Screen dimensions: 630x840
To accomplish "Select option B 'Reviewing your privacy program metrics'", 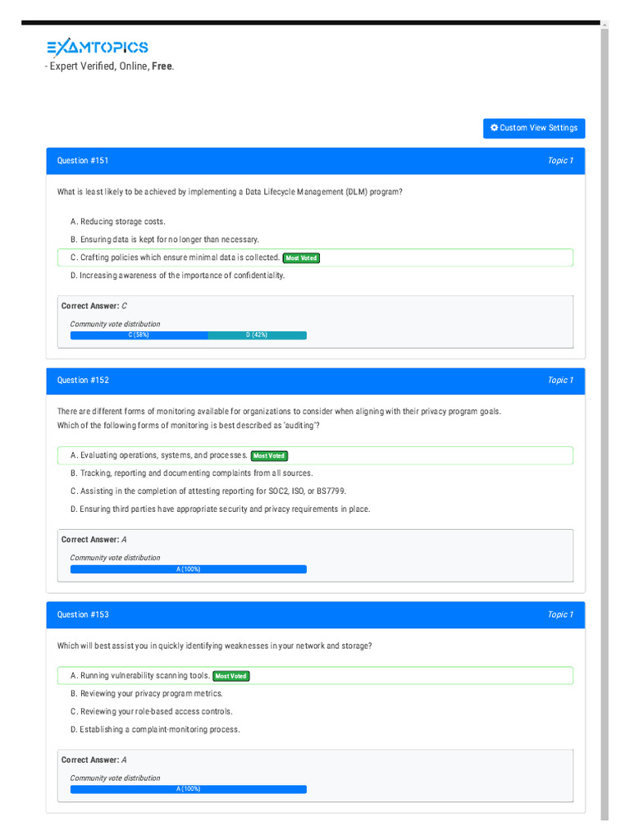I will coord(147,694).
